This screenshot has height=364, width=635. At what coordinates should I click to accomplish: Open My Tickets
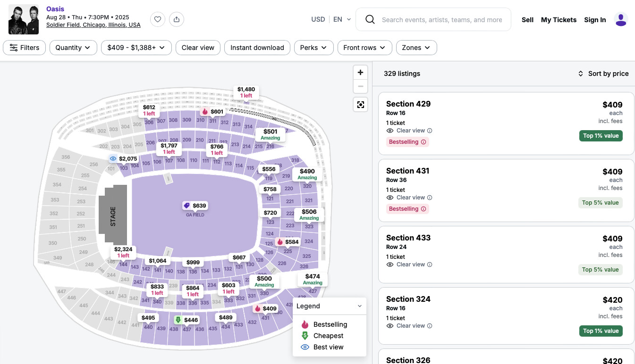tap(559, 20)
